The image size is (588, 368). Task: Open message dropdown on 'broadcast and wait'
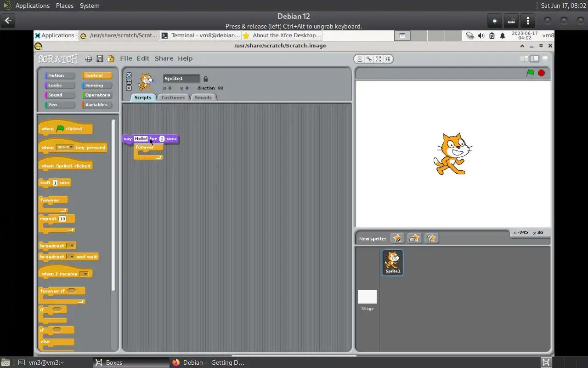70,257
